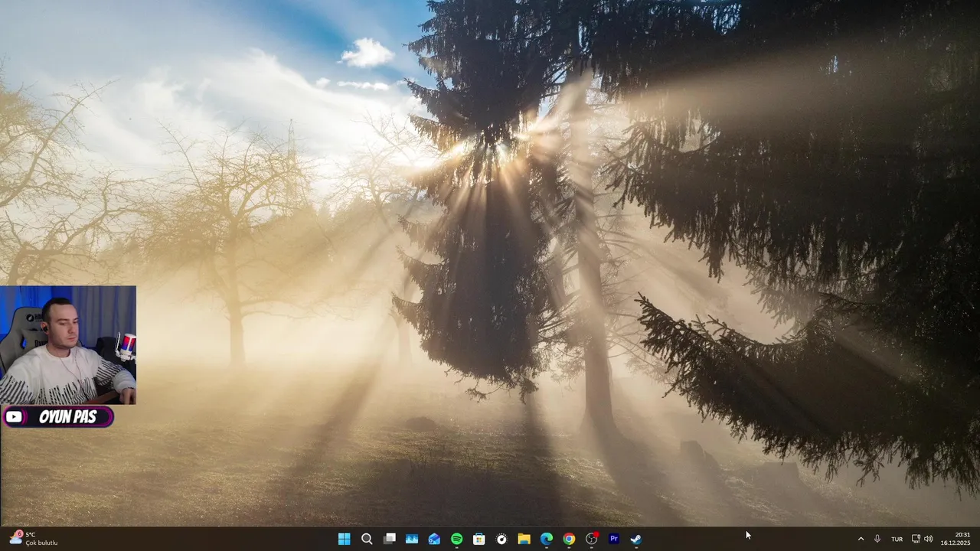This screenshot has width=980, height=551.
Task: Open the volume speaker icon
Action: 929,539
